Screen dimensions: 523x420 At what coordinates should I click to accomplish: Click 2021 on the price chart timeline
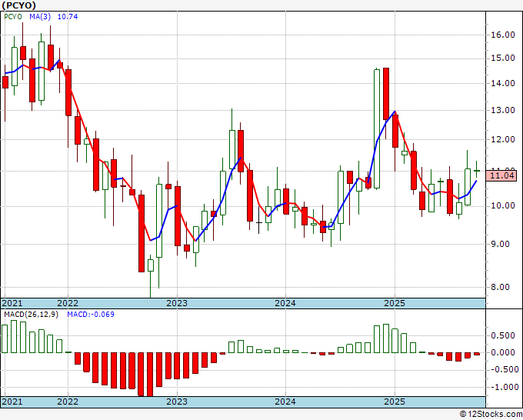(12, 303)
